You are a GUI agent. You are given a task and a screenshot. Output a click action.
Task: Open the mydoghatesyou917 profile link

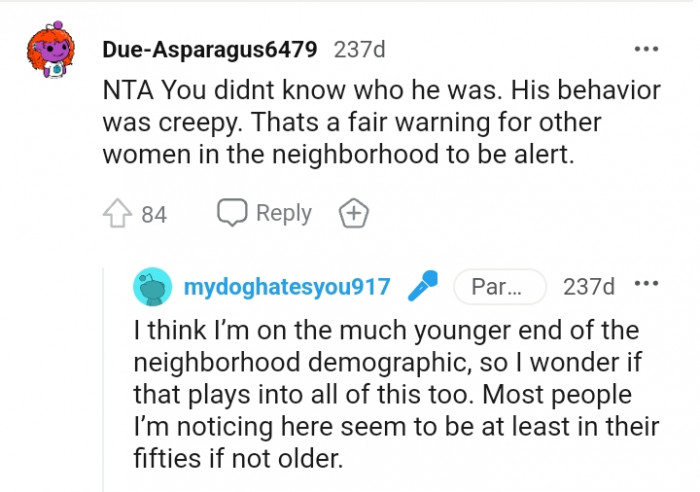(286, 287)
